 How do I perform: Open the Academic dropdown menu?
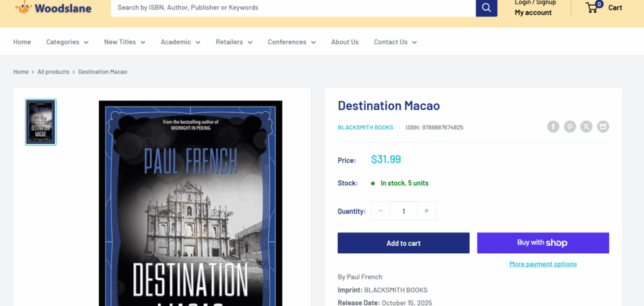[x=180, y=42]
